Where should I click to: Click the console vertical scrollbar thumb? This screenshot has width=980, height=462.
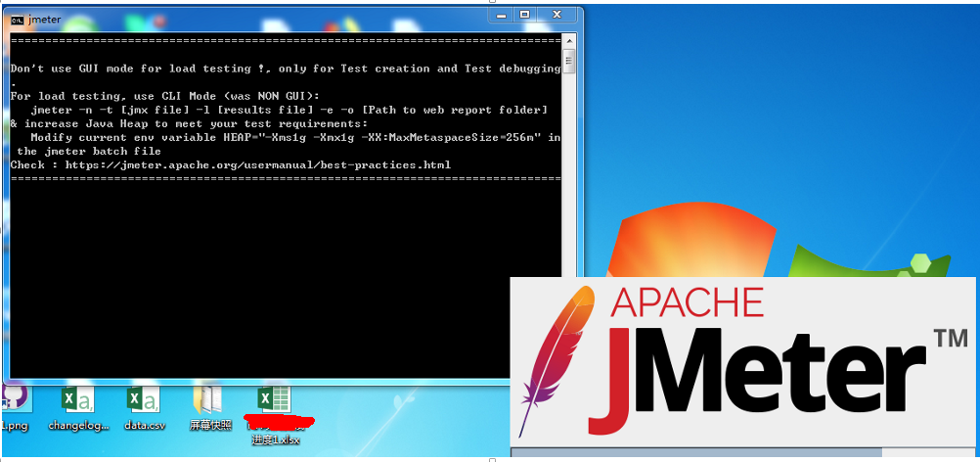[x=569, y=61]
